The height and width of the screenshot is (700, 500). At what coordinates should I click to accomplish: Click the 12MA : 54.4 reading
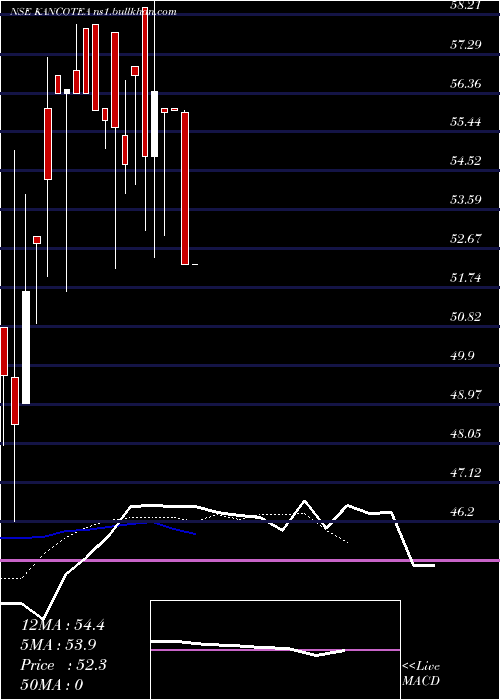click(63, 625)
